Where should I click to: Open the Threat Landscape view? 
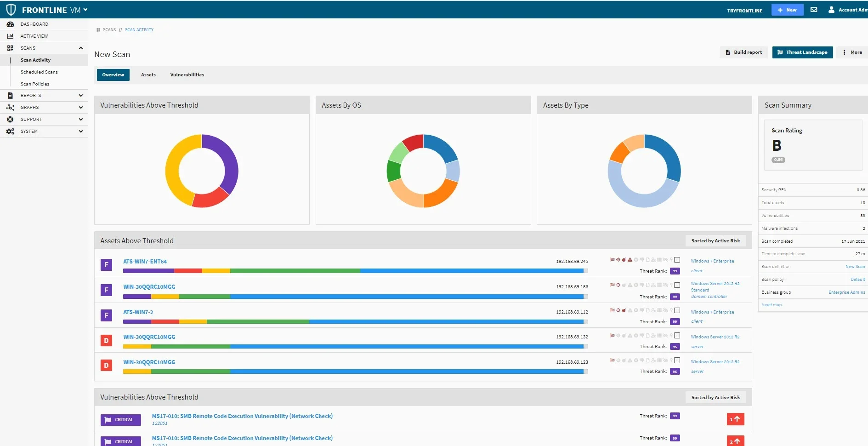click(x=802, y=52)
